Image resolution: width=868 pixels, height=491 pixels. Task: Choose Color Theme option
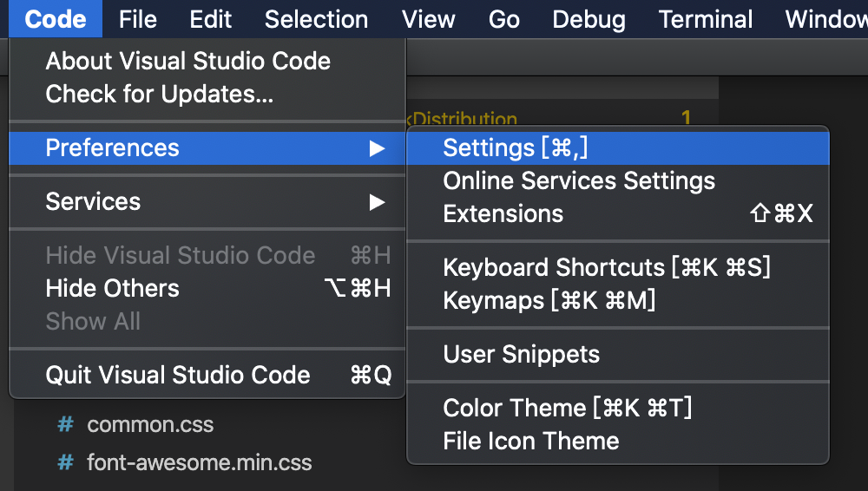(618, 408)
